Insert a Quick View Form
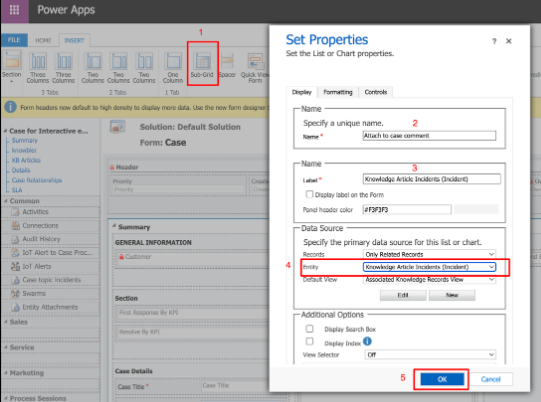Viewport: 541px width, 402px height. [x=255, y=68]
